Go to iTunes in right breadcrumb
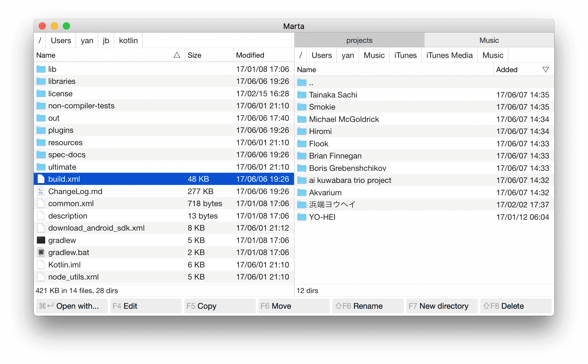Image resolution: width=588 pixels, height=364 pixels. [405, 55]
